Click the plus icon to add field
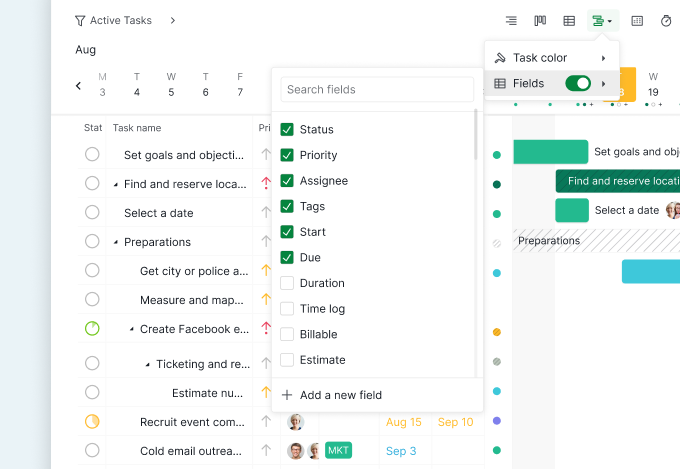 [287, 395]
